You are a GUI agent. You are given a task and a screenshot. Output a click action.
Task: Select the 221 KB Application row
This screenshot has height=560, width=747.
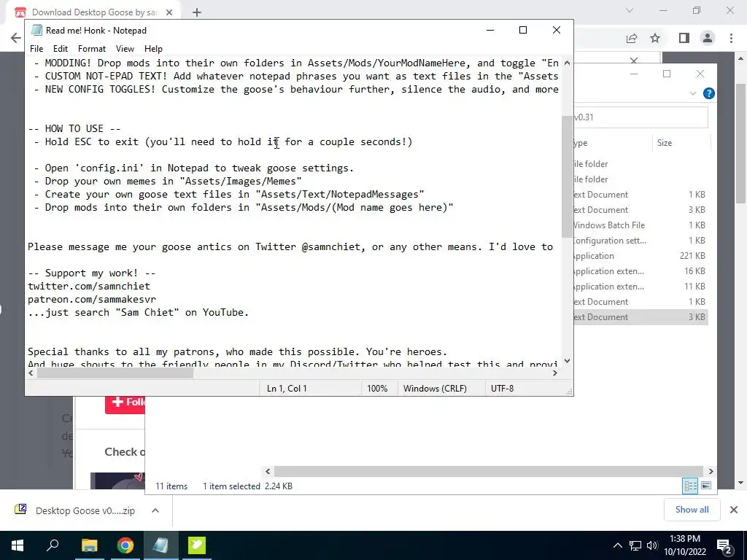(x=640, y=256)
